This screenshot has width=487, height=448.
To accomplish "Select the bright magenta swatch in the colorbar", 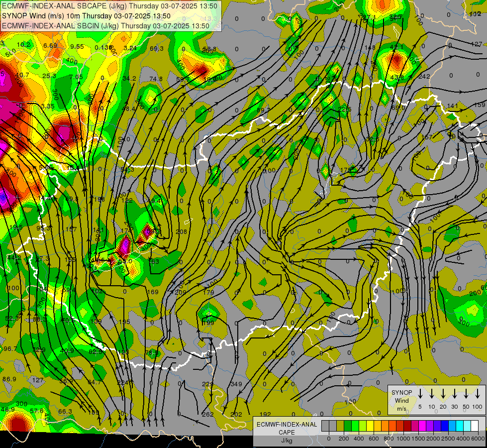I will point(422,426).
